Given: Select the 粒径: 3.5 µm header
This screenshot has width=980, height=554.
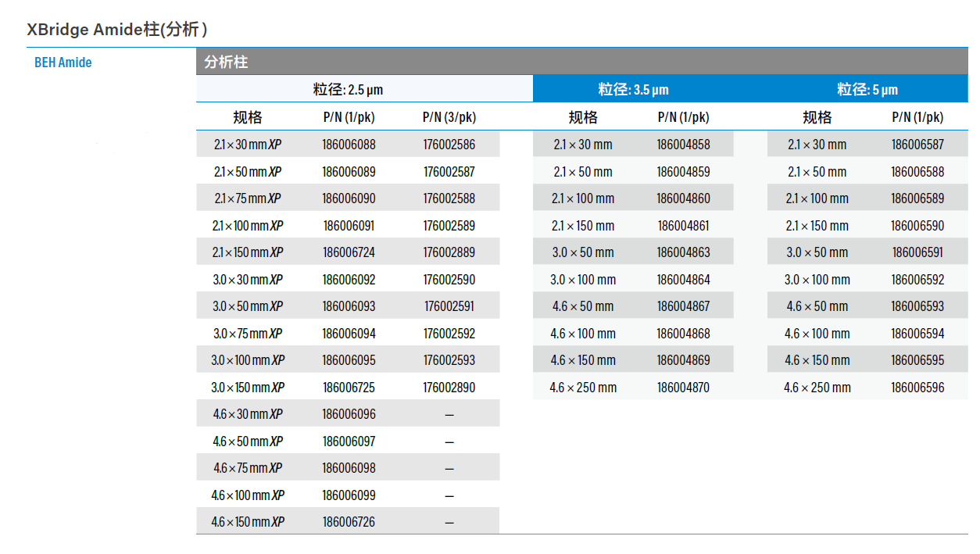Looking at the screenshot, I should 634,89.
